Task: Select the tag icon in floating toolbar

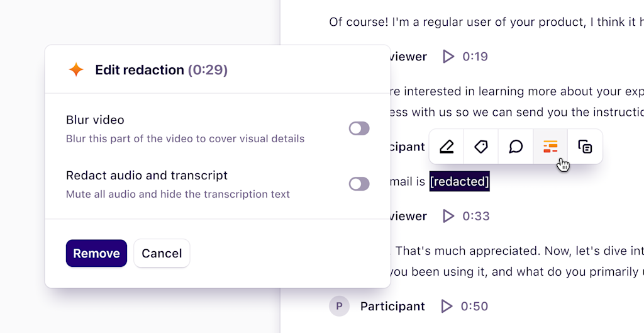Action: point(481,147)
